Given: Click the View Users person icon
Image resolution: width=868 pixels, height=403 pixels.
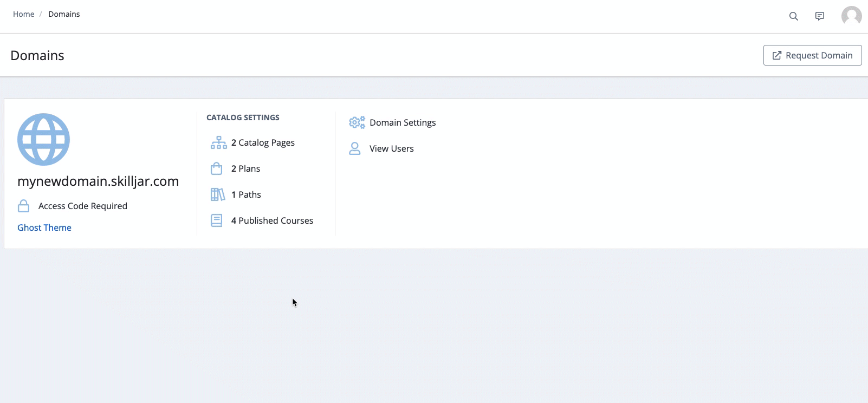Looking at the screenshot, I should coord(355,148).
